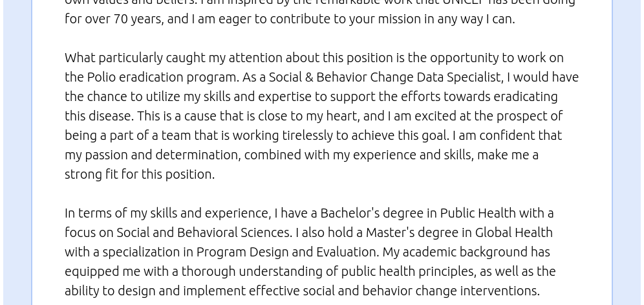Click the word "Bachelor's" in the last paragraph
The image size is (644, 305).
(350, 213)
